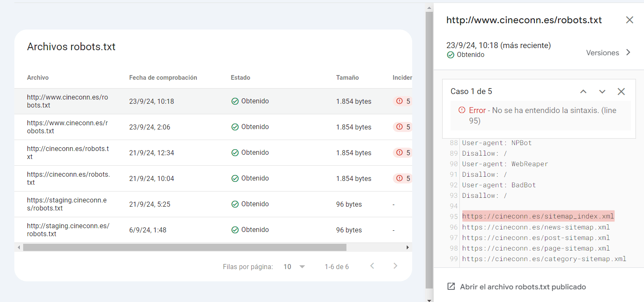Click horizontal scrollbar right arrow
The height and width of the screenshot is (302, 644).
coord(408,248)
